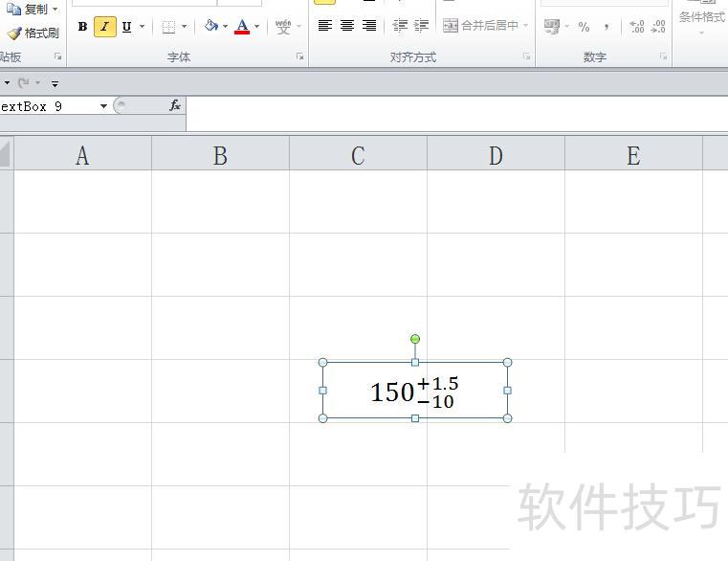The image size is (728, 561).
Task: Apply red font color via A icon
Action: pyautogui.click(x=242, y=27)
